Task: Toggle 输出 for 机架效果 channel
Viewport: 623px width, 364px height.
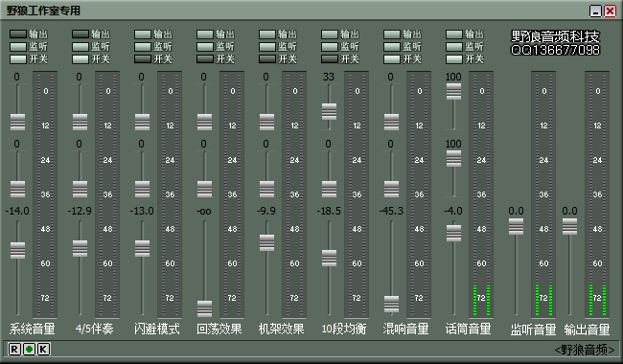Action: click(267, 34)
